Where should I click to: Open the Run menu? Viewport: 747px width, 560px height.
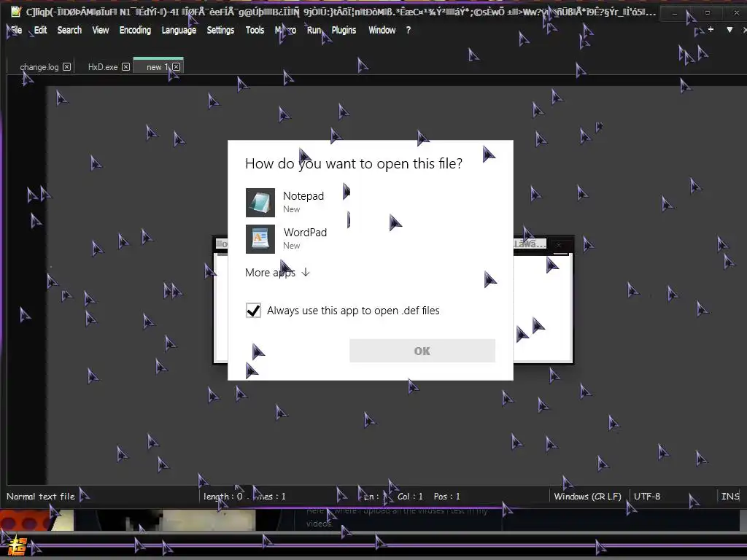pos(314,30)
